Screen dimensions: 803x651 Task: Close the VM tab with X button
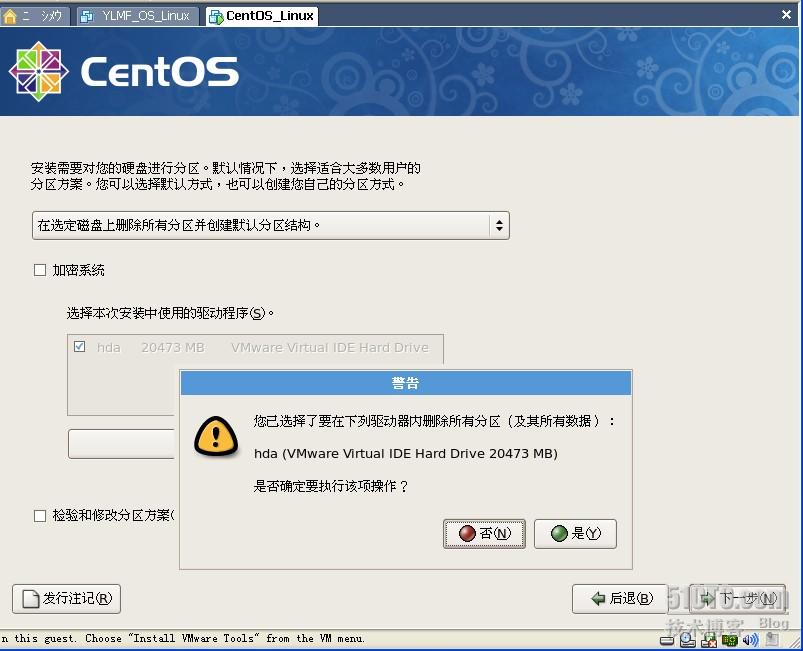point(787,15)
